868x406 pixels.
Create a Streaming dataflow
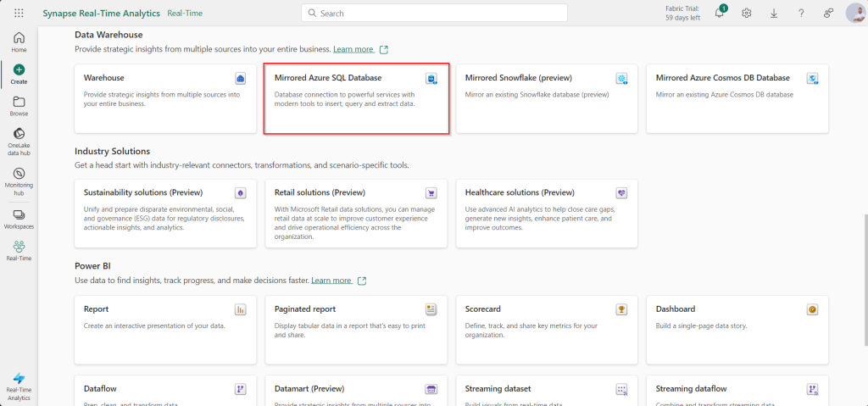tap(737, 391)
